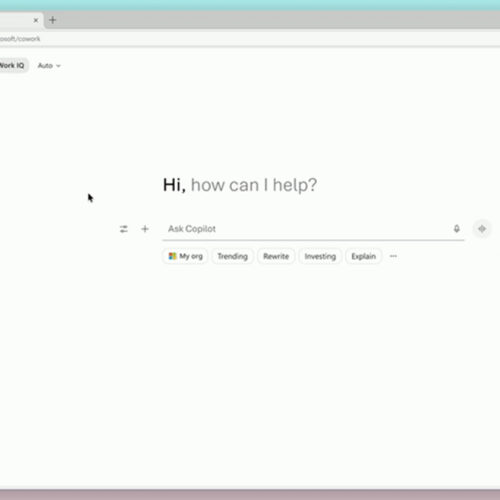This screenshot has width=500, height=500.
Task: Click the Copilot send button at right
Action: click(x=482, y=229)
